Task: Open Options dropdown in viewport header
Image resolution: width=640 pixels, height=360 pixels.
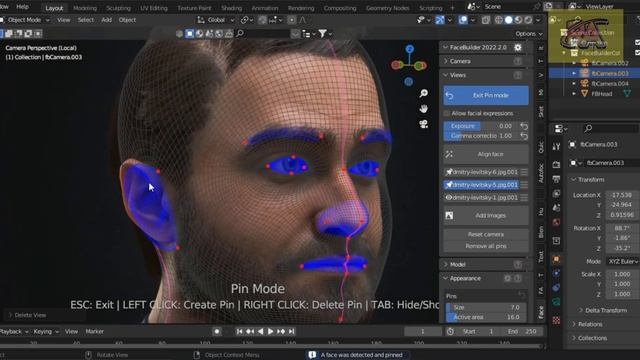Action: (x=529, y=34)
